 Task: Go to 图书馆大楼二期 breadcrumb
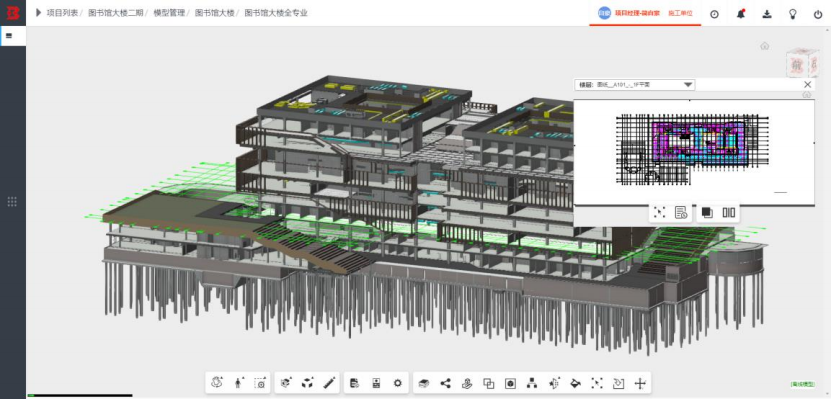point(115,13)
